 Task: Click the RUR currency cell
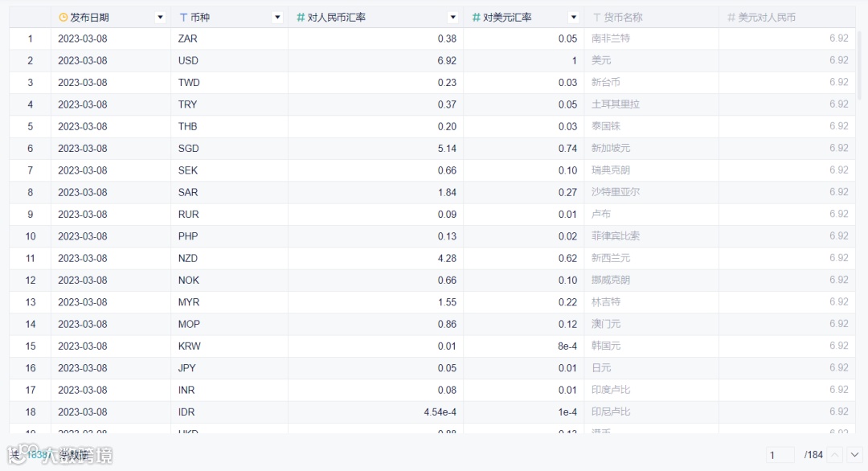229,214
